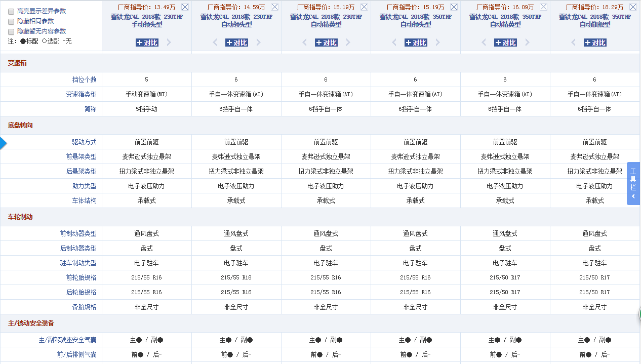This screenshot has width=641, height=364.
Task: Click the 挡位个数 parameter label
Action: pos(84,79)
